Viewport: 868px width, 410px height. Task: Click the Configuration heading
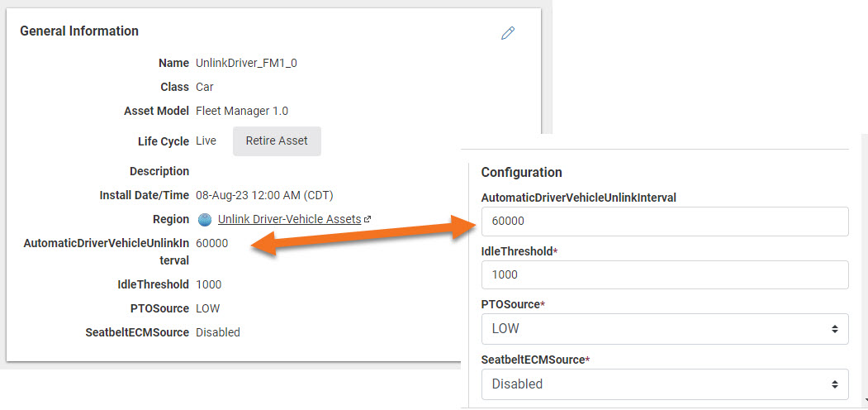point(521,172)
